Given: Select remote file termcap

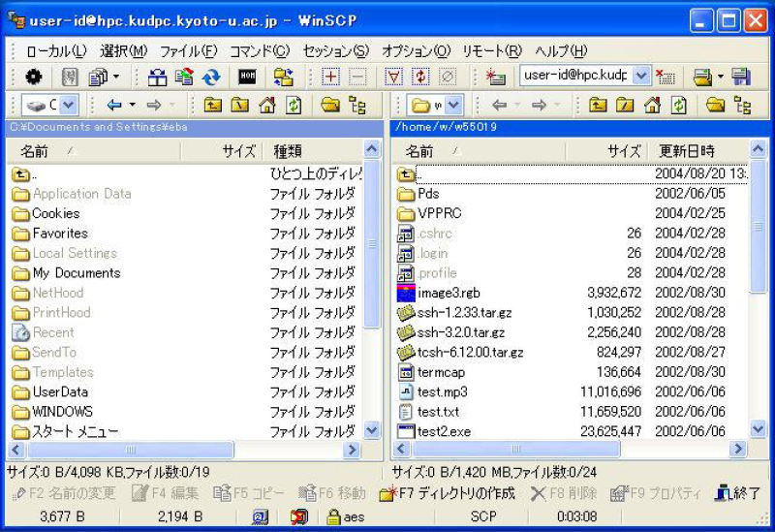Looking at the screenshot, I should point(441,372).
